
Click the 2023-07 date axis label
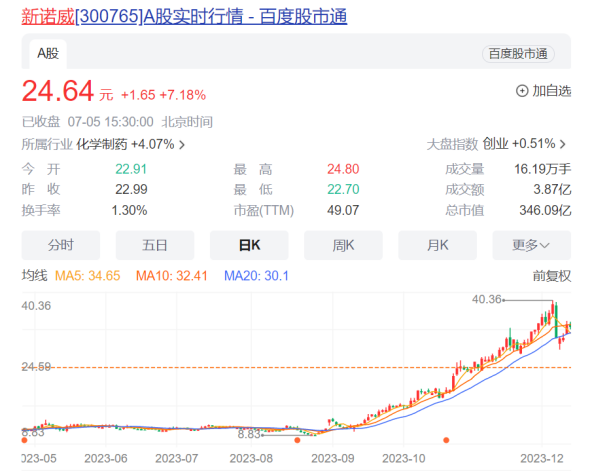click(x=177, y=459)
